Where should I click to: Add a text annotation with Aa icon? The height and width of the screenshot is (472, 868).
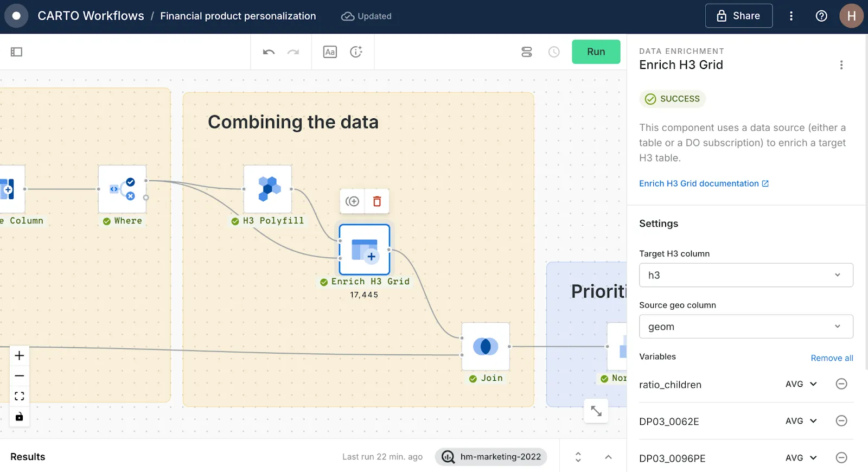coord(330,52)
